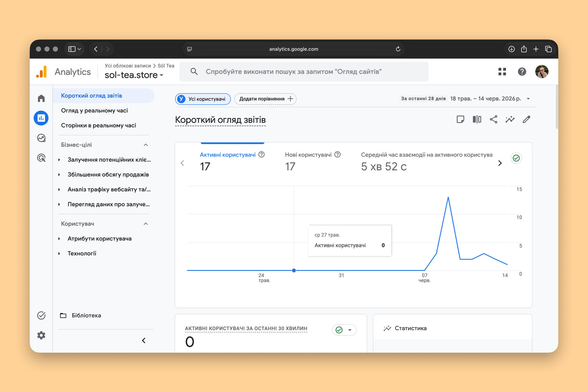Click the Analytics search field
The image size is (588, 392).
click(x=304, y=72)
